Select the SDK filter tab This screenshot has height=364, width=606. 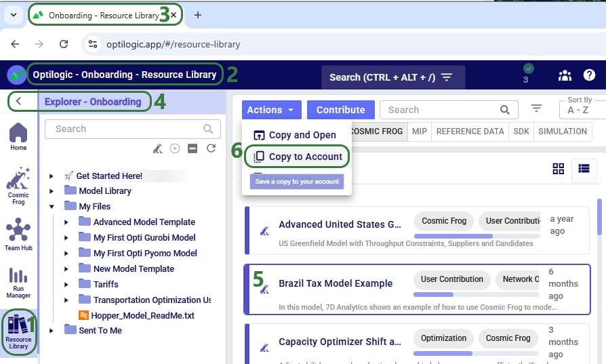click(521, 132)
